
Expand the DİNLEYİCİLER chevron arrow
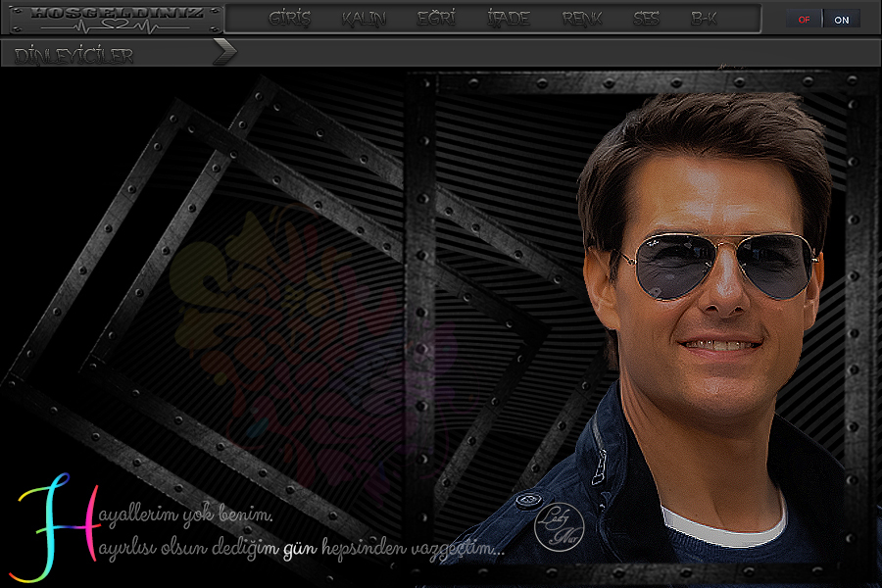point(224,52)
